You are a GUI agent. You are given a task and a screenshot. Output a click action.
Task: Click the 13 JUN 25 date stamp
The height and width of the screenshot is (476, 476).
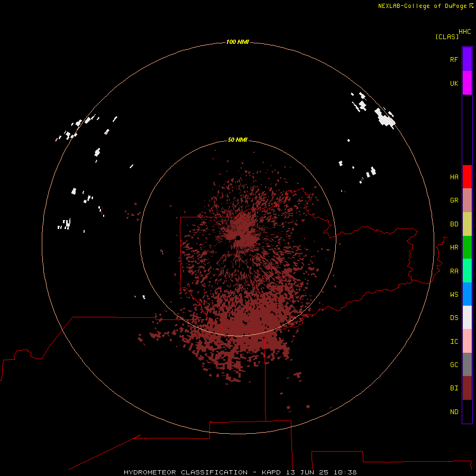pyautogui.click(x=307, y=472)
